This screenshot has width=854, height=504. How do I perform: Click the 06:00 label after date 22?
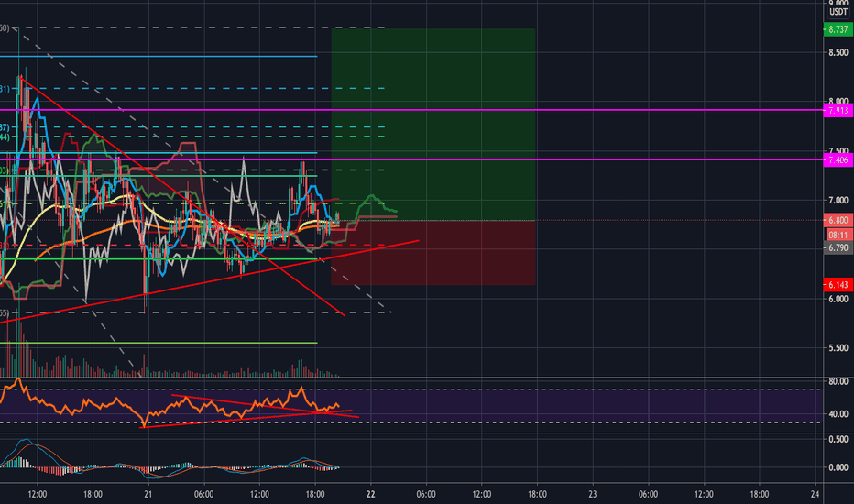[426, 494]
